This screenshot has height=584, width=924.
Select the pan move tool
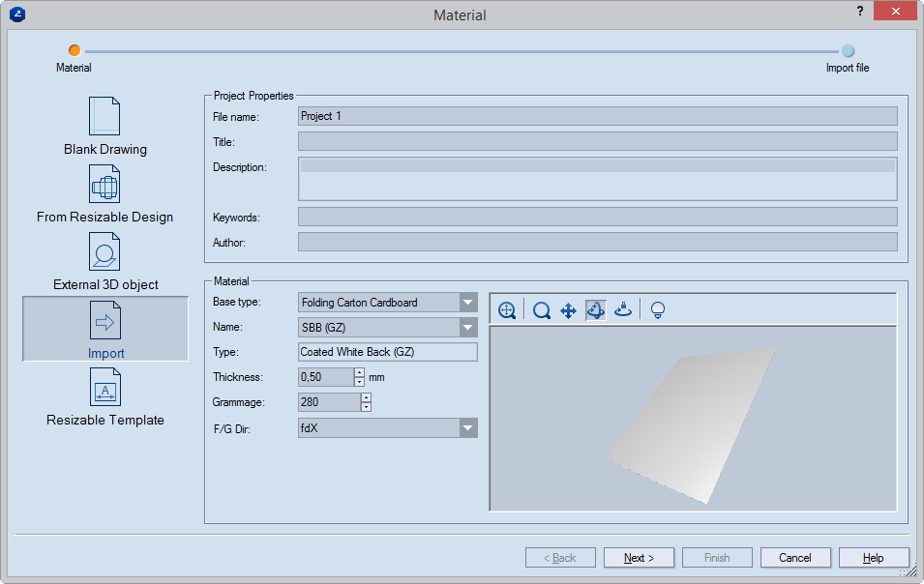click(569, 310)
